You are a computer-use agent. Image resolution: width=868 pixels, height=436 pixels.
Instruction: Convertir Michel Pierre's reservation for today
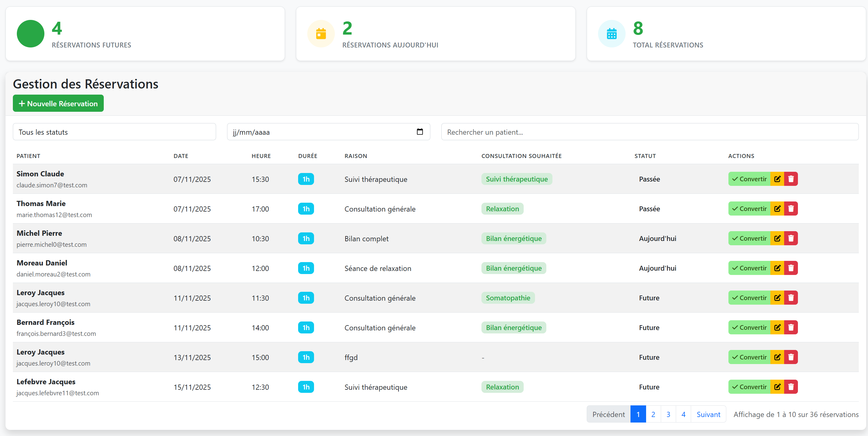click(x=749, y=238)
